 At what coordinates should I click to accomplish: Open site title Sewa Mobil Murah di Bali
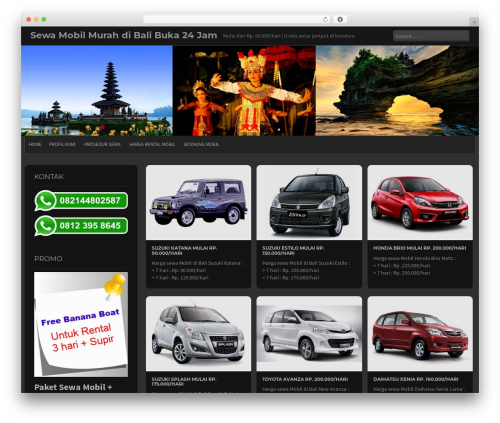pos(124,35)
